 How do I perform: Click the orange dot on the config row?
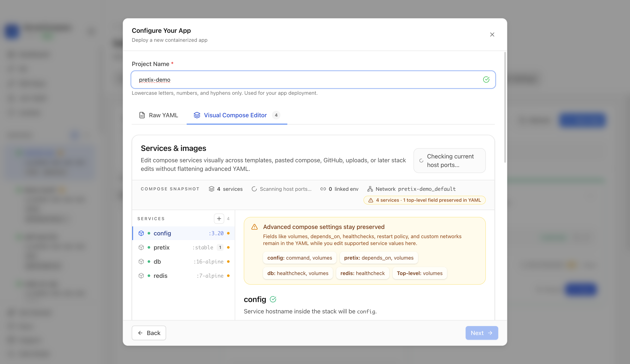(x=228, y=233)
